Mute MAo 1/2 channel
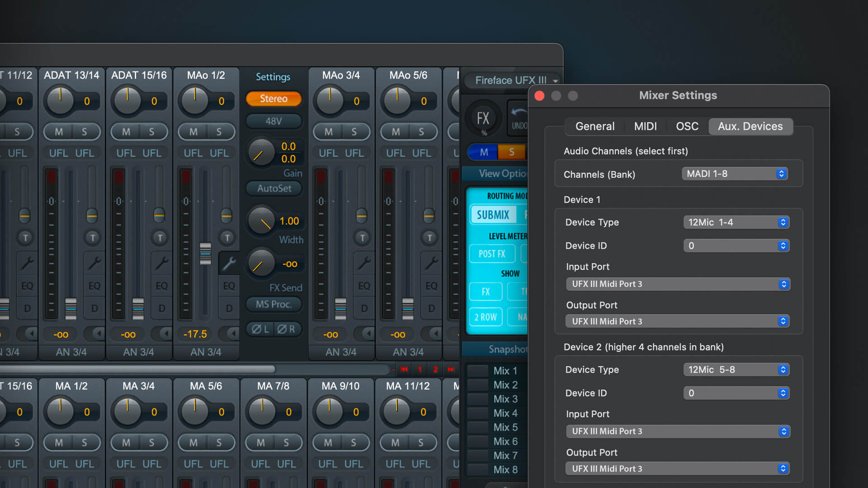The image size is (868, 488). (x=193, y=132)
